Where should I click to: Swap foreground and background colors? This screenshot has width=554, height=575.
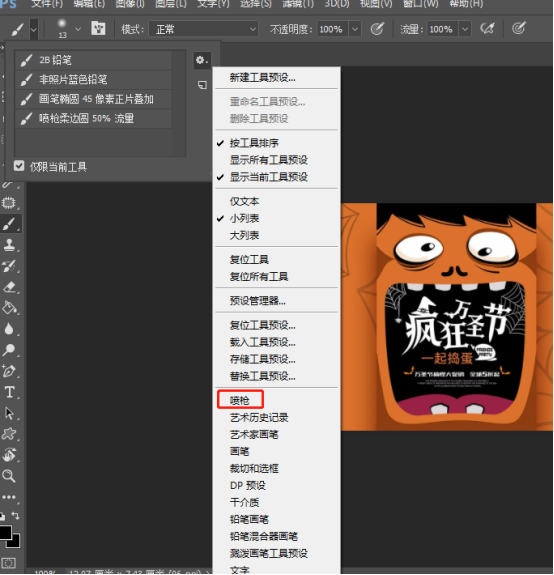coord(15,516)
